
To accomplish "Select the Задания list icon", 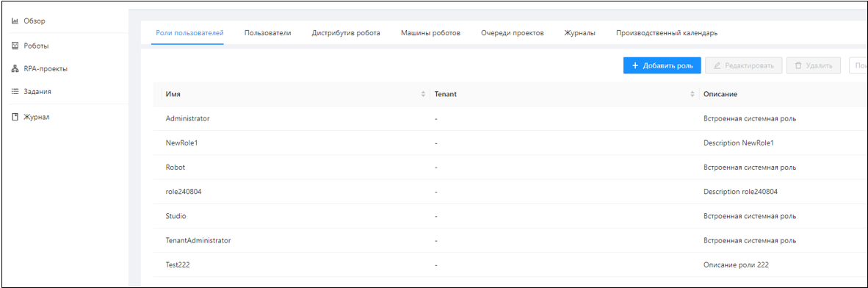I will pos(15,91).
